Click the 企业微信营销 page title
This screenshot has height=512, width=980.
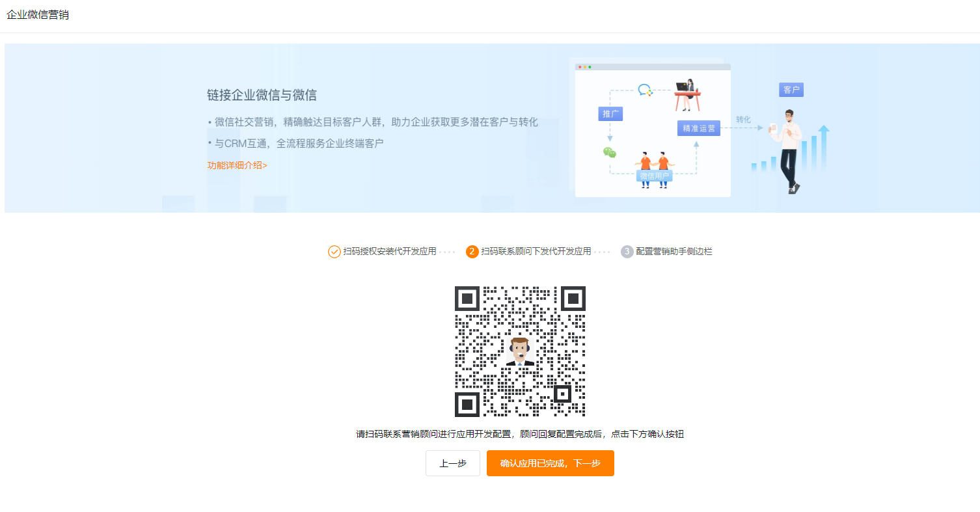[38, 15]
